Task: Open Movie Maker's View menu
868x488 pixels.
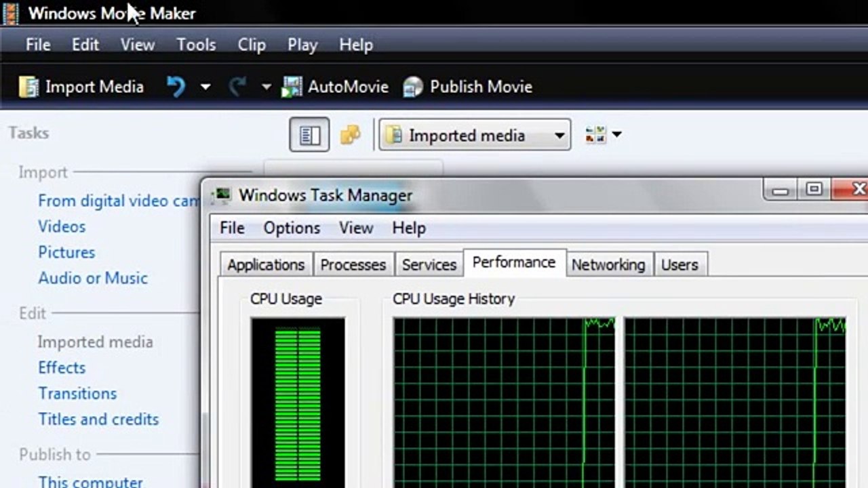Action: (138, 45)
